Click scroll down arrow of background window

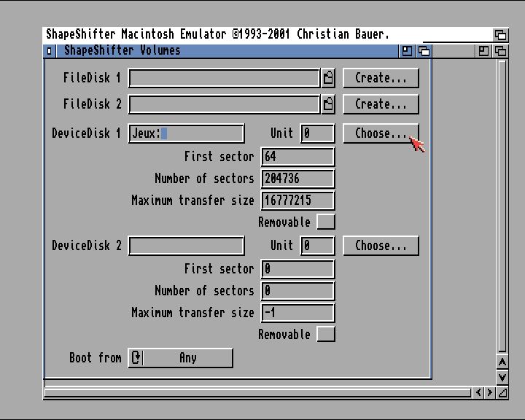(502, 377)
